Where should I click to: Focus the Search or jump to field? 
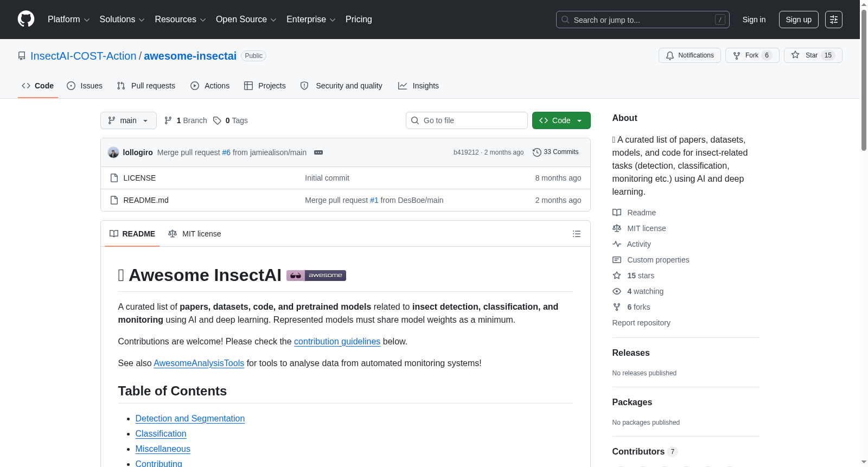643,20
